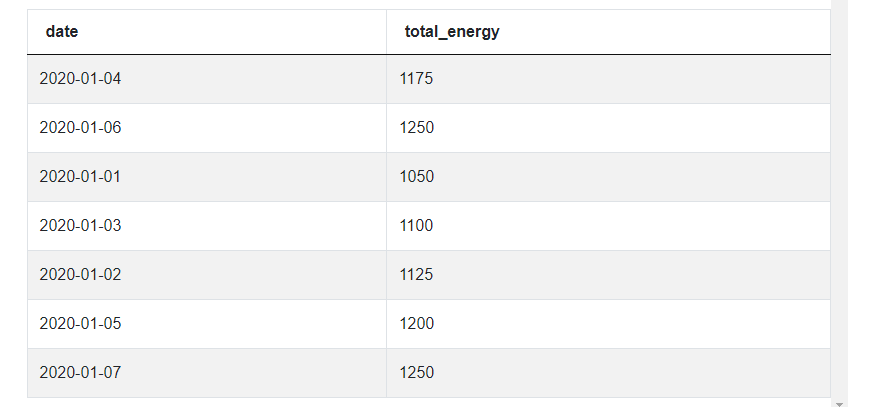This screenshot has height=407, width=895.
Task: Click the 1250 value beside 2020-01-06
Action: (x=608, y=128)
